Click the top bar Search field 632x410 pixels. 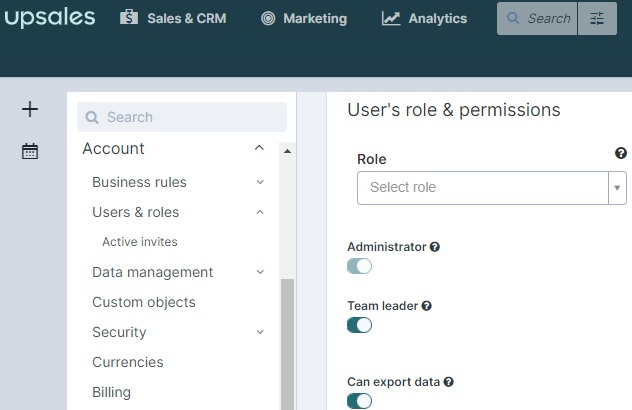(x=537, y=18)
